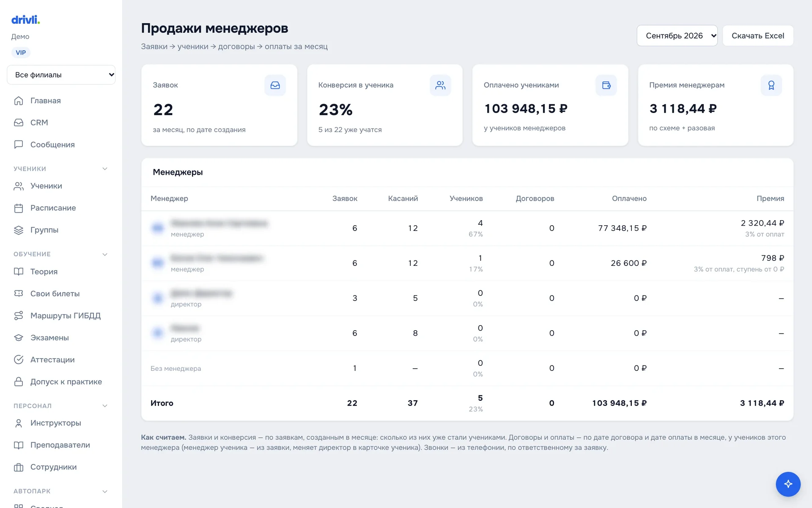Click the wallet icon on Оплачено учениками card
The height and width of the screenshot is (508, 812).
click(606, 85)
